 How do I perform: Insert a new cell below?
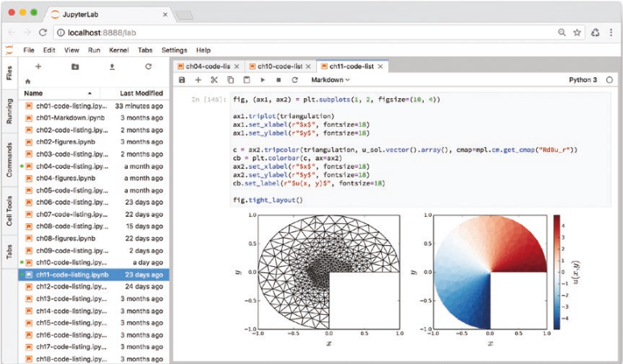pos(198,80)
